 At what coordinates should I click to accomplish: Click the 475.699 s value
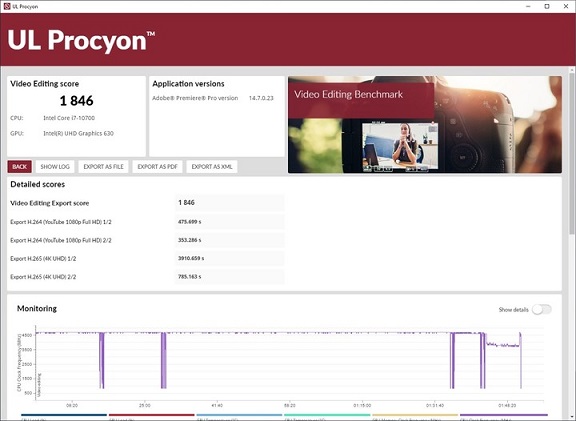point(190,222)
